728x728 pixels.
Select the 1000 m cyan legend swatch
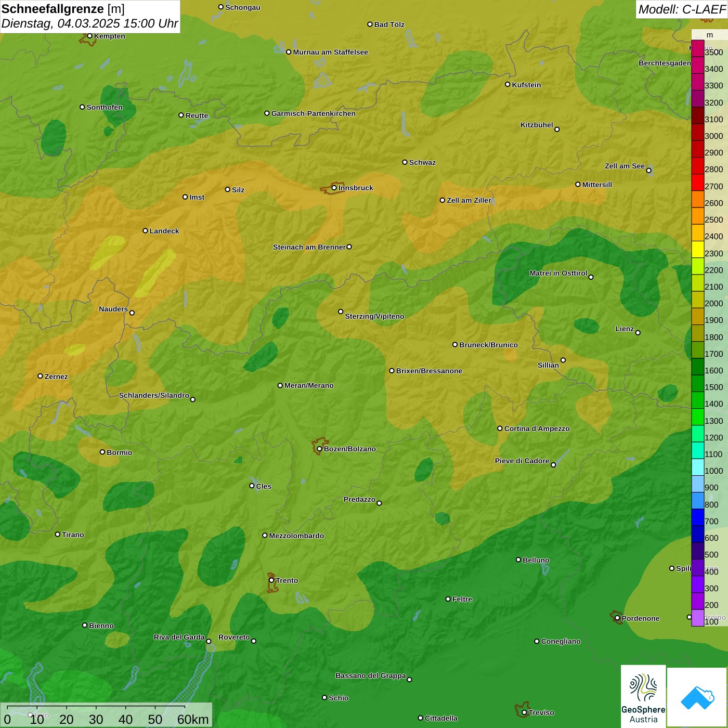click(x=697, y=467)
